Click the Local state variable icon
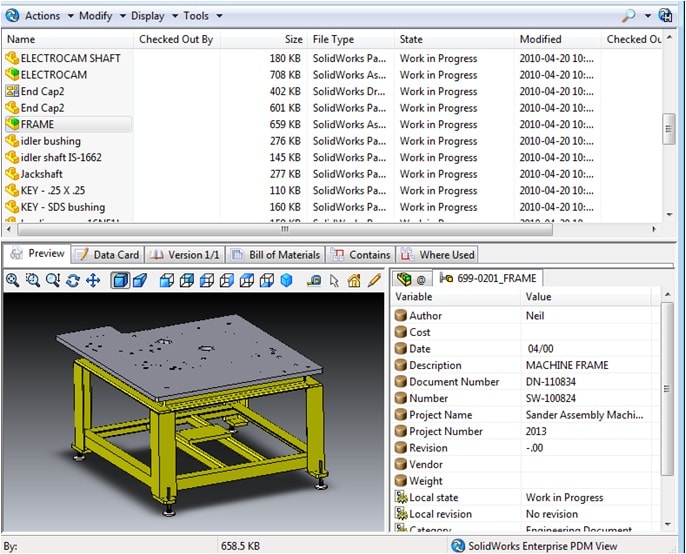686x554 pixels. (401, 497)
